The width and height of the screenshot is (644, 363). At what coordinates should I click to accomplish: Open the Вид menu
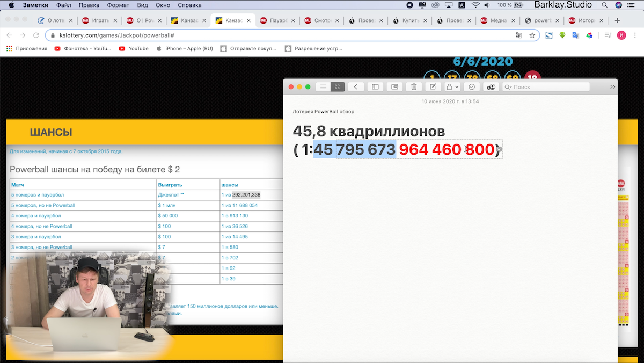pos(142,5)
